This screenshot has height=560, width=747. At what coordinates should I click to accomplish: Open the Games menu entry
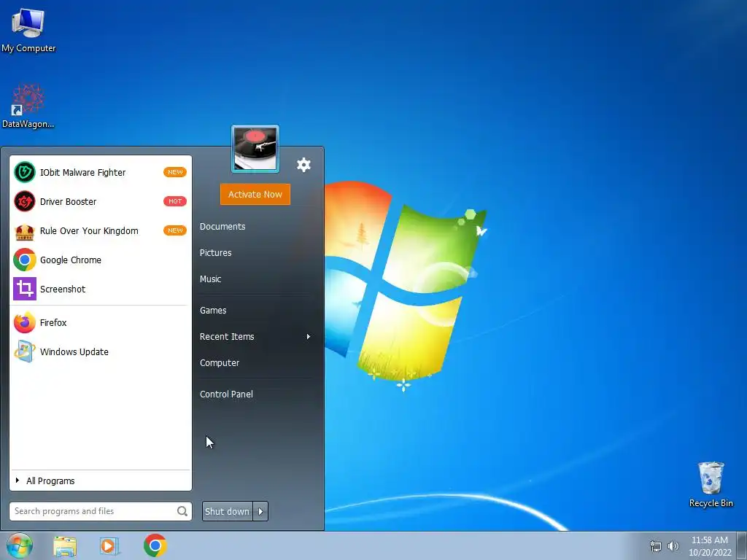click(x=213, y=311)
